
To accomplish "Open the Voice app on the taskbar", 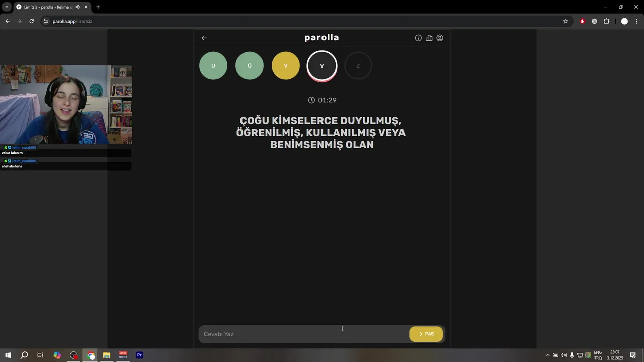I will (123, 355).
